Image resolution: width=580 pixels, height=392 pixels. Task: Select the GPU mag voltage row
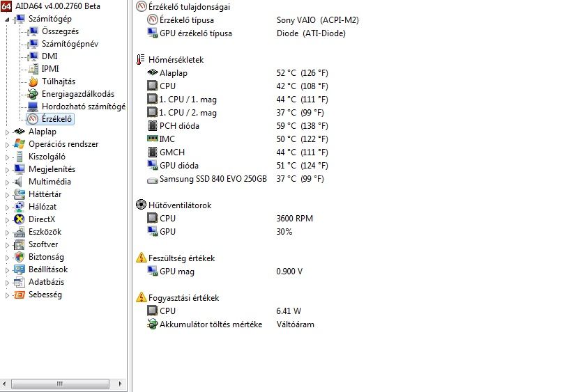(224, 272)
